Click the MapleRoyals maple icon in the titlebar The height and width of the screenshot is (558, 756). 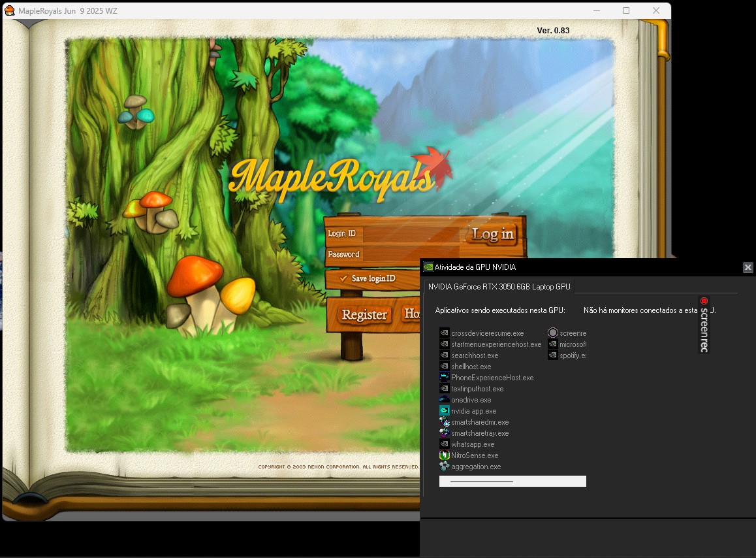[x=9, y=10]
